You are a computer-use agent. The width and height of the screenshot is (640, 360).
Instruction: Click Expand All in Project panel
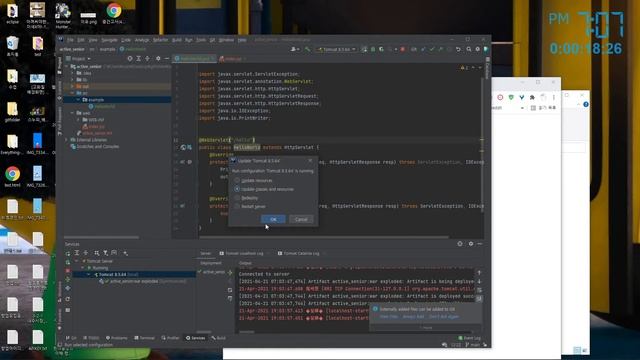pos(138,59)
